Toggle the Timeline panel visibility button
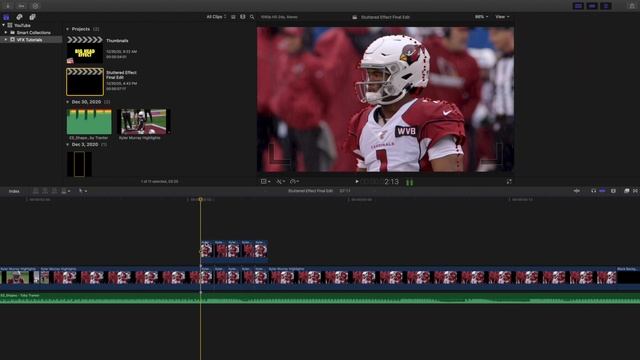The width and height of the screenshot is (640, 360). [x=592, y=6]
